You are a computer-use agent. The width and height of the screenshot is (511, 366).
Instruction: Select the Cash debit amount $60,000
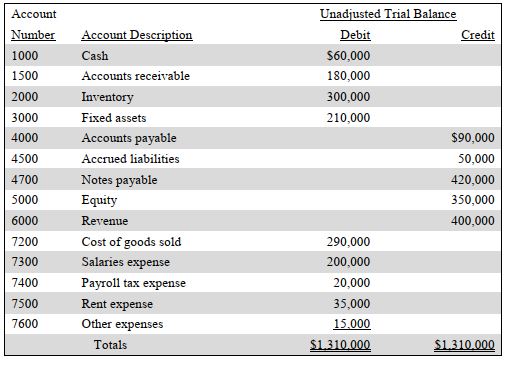[x=348, y=56]
